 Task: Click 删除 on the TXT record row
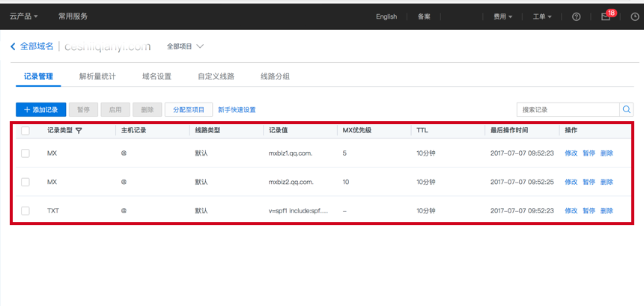pyautogui.click(x=606, y=211)
